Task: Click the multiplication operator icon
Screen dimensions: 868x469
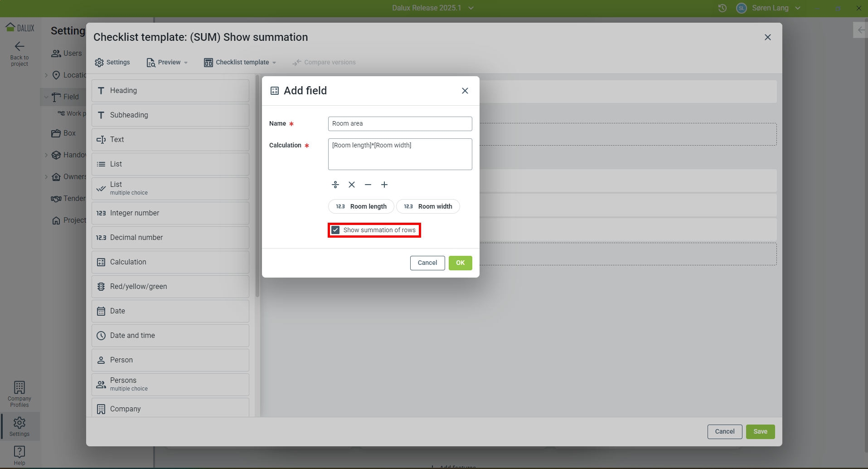Action: click(x=352, y=185)
